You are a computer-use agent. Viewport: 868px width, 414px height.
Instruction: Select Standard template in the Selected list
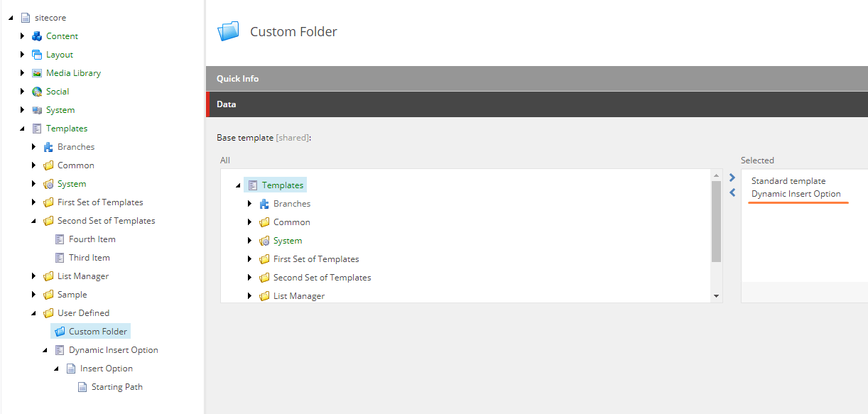[x=788, y=180]
